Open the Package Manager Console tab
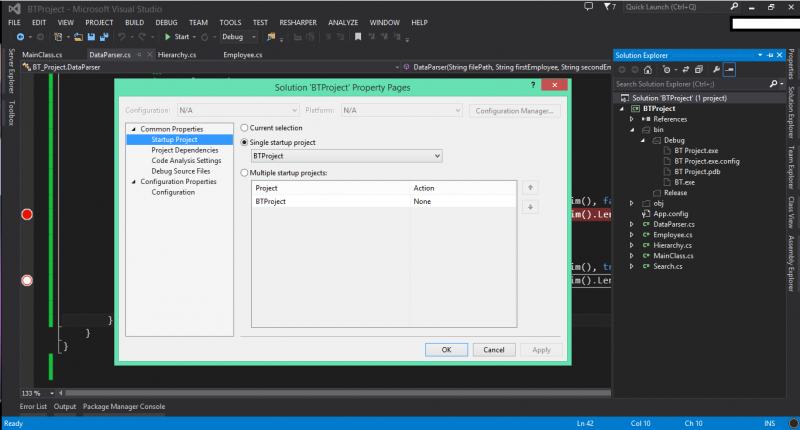 pyautogui.click(x=124, y=407)
